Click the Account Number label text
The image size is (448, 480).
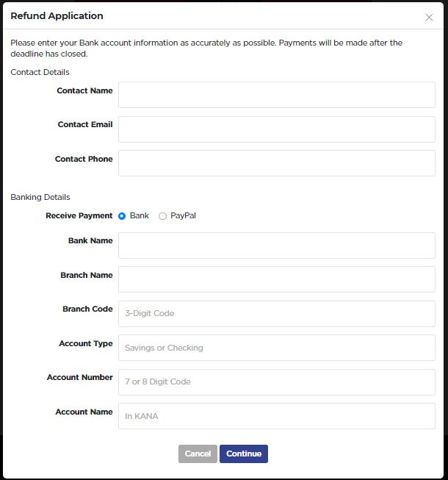pyautogui.click(x=80, y=377)
